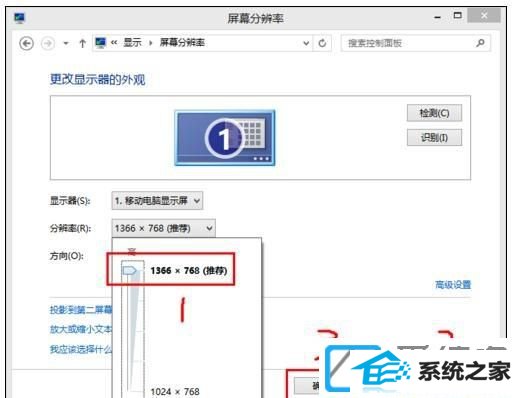Click the 检测(C) detect button
The height and width of the screenshot is (398, 519).
click(434, 113)
